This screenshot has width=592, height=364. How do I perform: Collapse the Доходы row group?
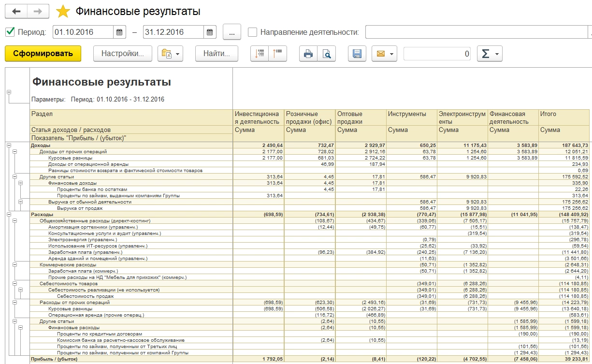point(9,146)
